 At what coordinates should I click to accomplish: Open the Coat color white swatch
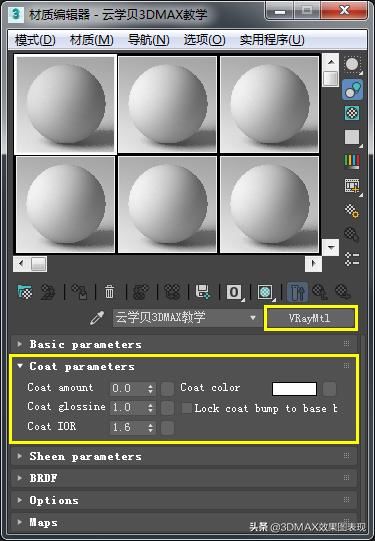click(294, 388)
